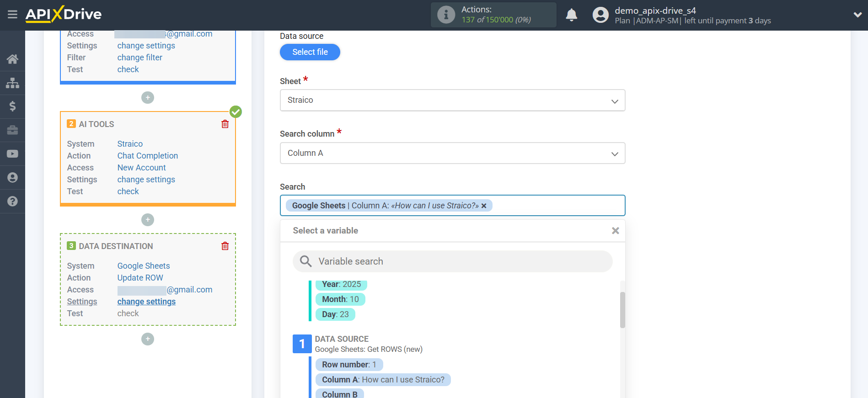Click the demo_apix-drive_s4 username
The width and height of the screenshot is (868, 398).
[x=655, y=11]
